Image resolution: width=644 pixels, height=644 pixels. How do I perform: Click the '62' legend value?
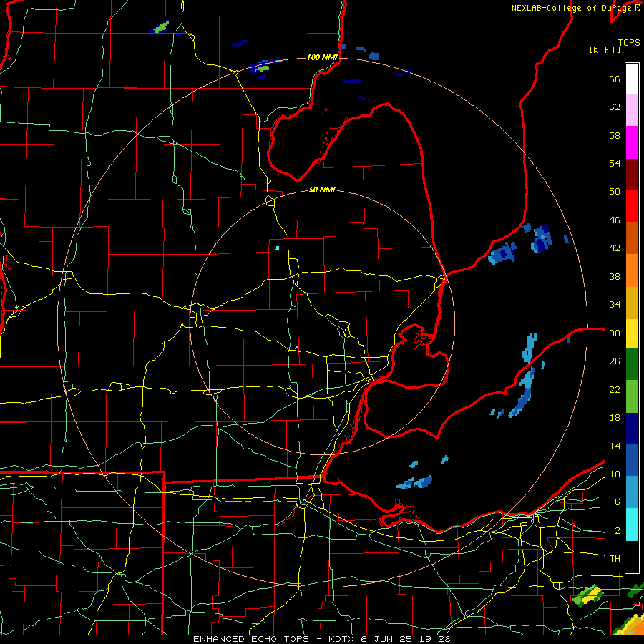tap(615, 107)
